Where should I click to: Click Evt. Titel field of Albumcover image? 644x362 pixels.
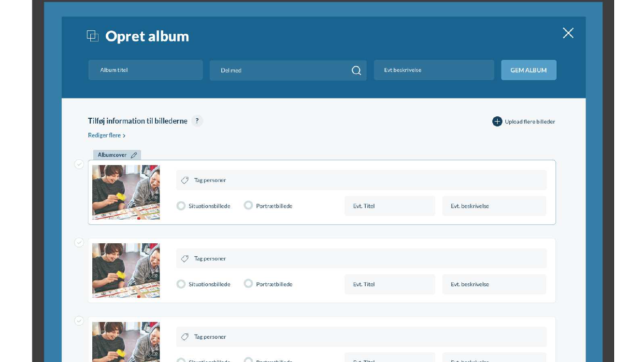(x=390, y=206)
